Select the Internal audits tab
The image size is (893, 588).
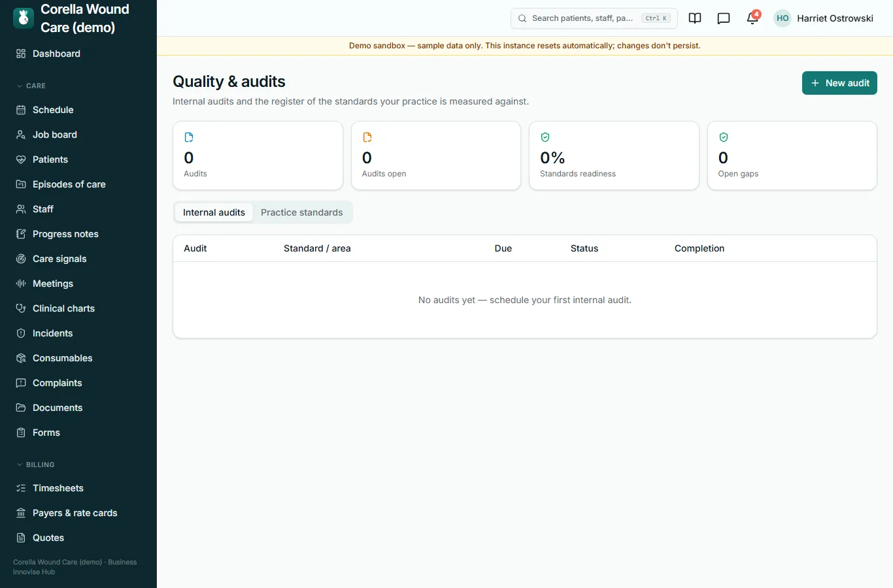pyautogui.click(x=214, y=212)
